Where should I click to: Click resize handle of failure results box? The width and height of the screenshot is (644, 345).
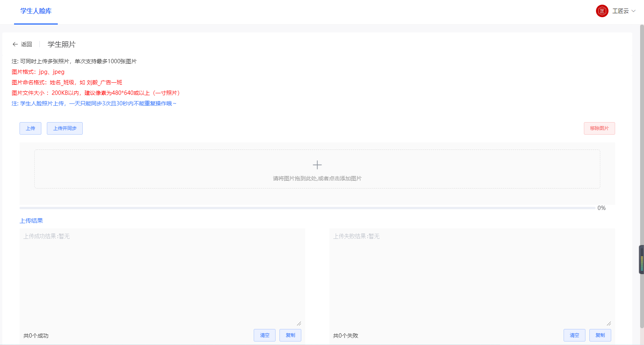coord(608,323)
